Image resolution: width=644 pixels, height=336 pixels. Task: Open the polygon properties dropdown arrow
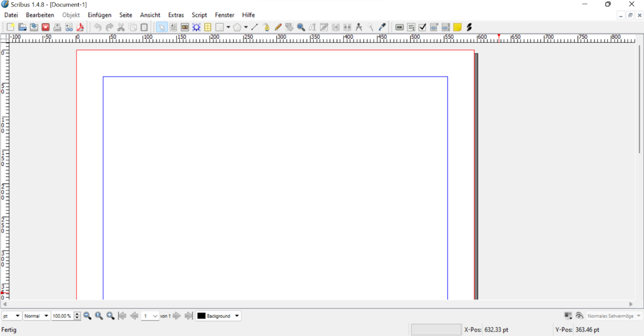246,27
